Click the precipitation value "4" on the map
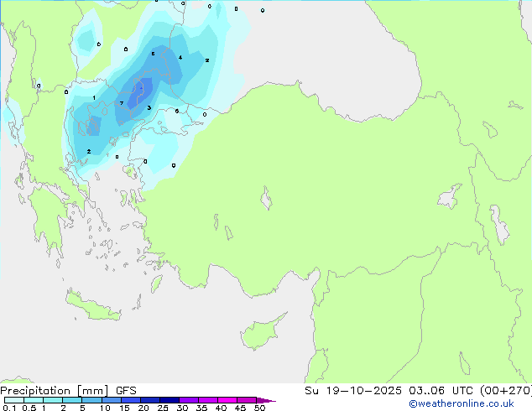Image resolution: width=532 pixels, height=411 pixels. pos(180,57)
